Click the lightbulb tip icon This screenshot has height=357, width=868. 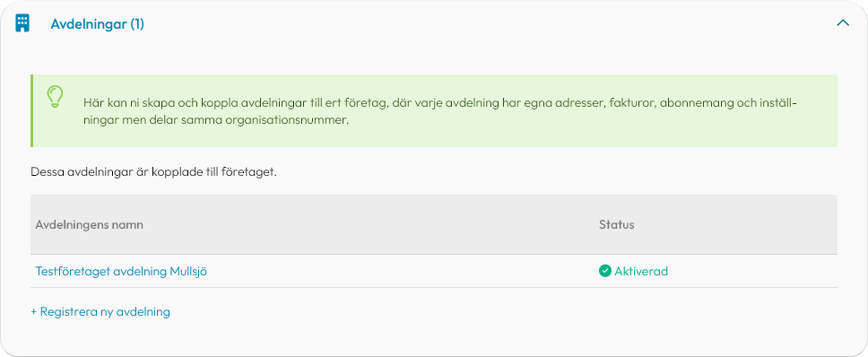click(55, 97)
